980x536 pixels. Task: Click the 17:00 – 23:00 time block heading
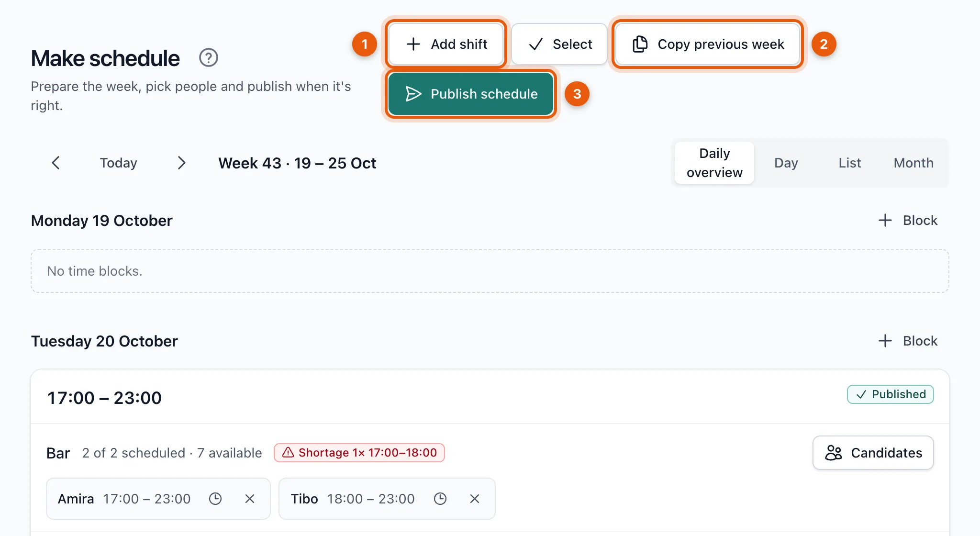click(x=104, y=398)
